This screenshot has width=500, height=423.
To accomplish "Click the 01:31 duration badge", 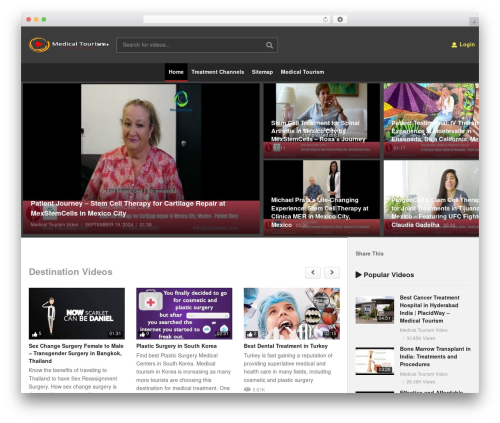I will click(x=115, y=334).
